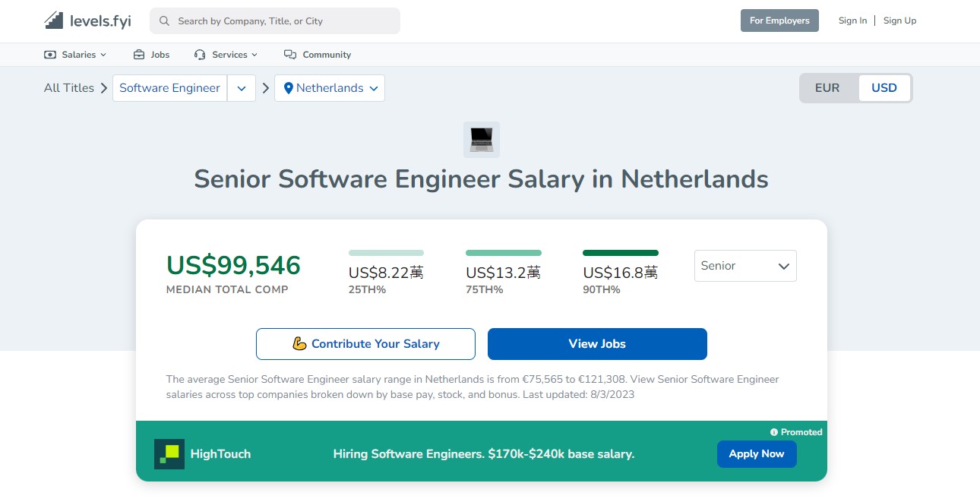Click the briefcase Jobs icon

pos(139,55)
